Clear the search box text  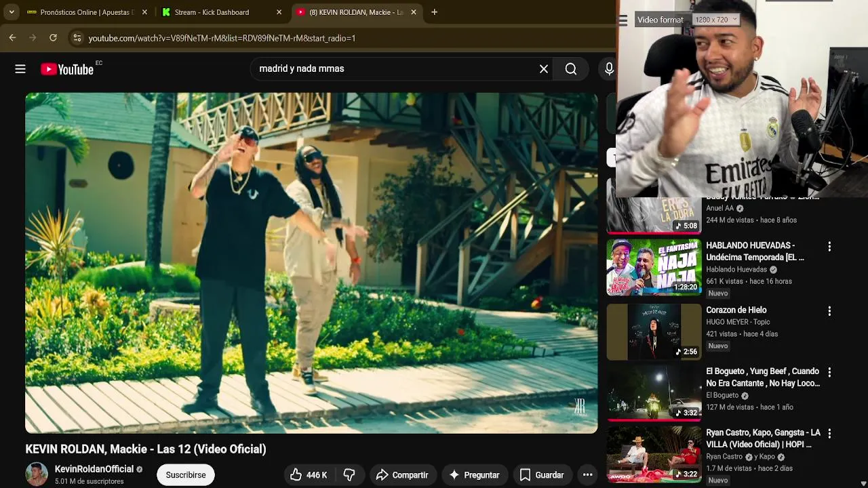[544, 68]
